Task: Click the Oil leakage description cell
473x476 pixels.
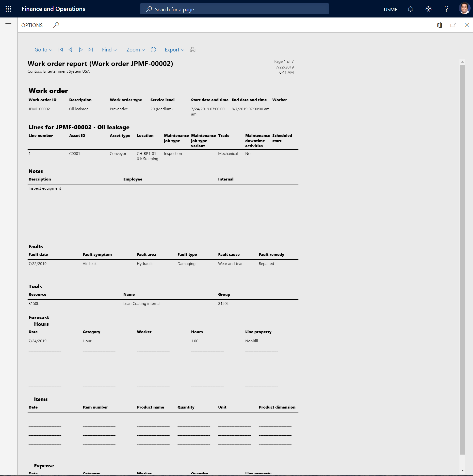Action: coord(79,109)
